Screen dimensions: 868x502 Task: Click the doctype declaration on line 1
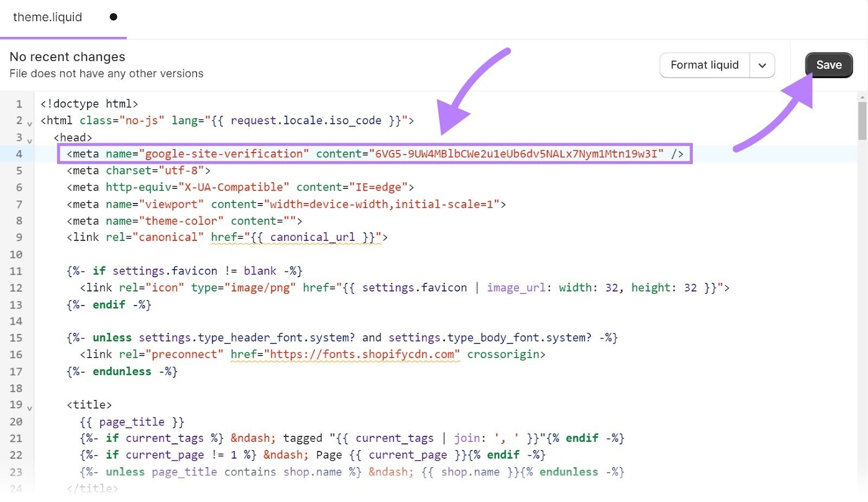(x=89, y=104)
